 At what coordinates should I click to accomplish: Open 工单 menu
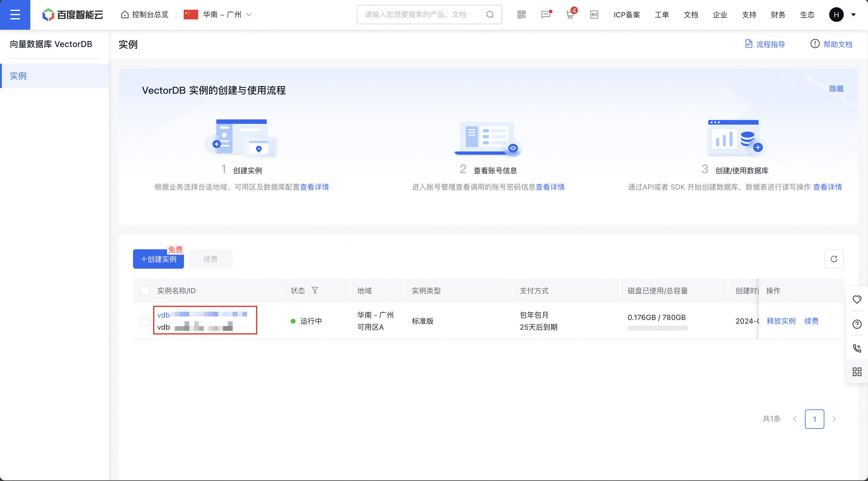pos(662,15)
